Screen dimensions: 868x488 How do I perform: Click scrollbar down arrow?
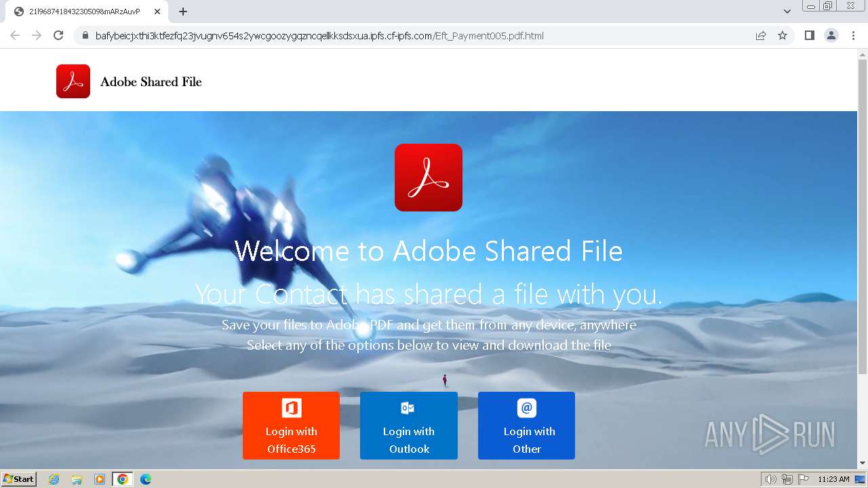tap(863, 464)
